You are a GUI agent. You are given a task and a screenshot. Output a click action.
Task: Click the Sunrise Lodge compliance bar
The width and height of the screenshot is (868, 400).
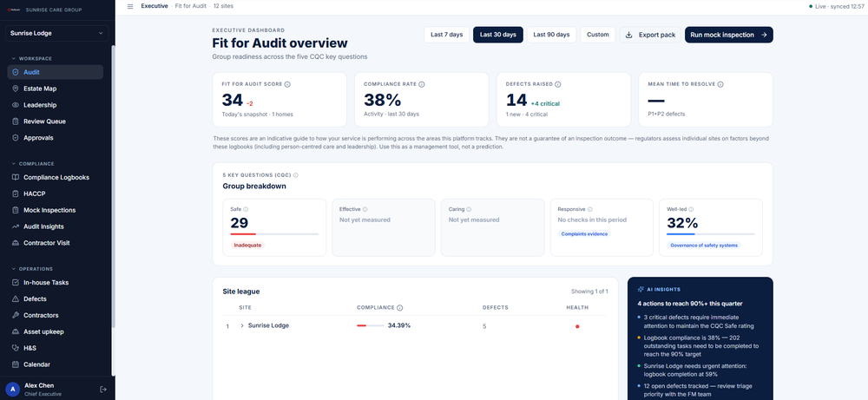coord(371,326)
